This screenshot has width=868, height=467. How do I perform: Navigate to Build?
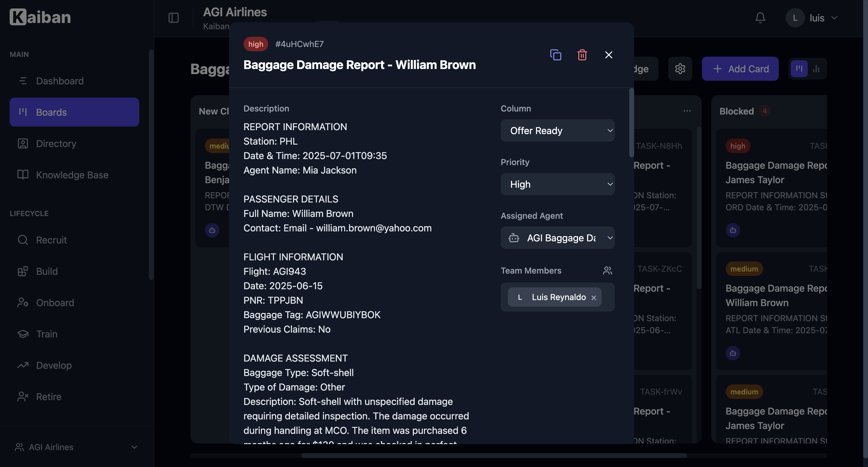pyautogui.click(x=74, y=271)
